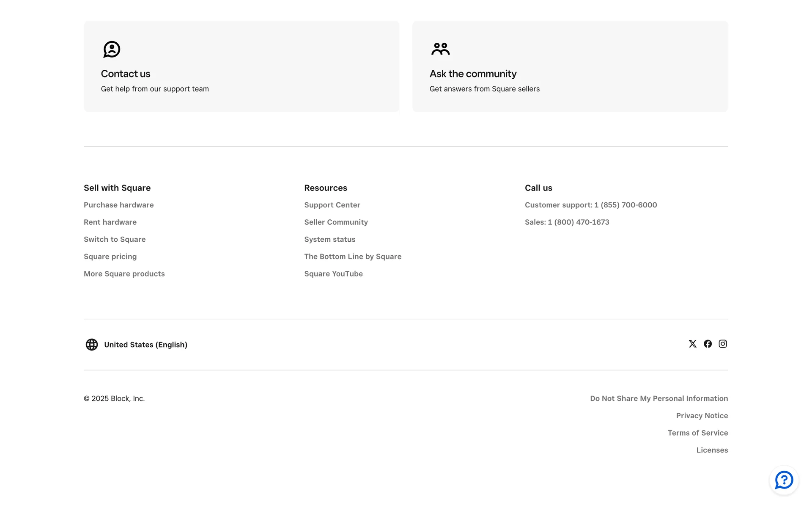Open Rent hardware link
Screen dimensions: 812x508
coord(110,222)
